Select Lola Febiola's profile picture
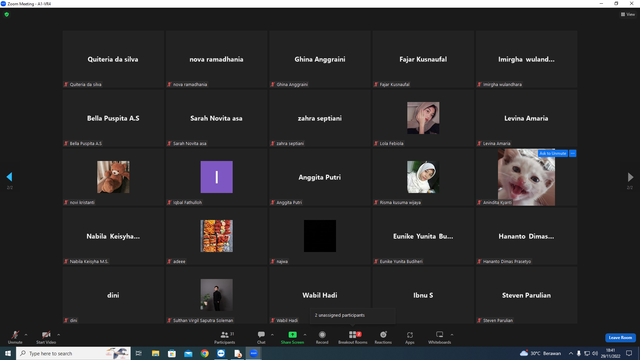The height and width of the screenshot is (360, 640). click(x=423, y=118)
